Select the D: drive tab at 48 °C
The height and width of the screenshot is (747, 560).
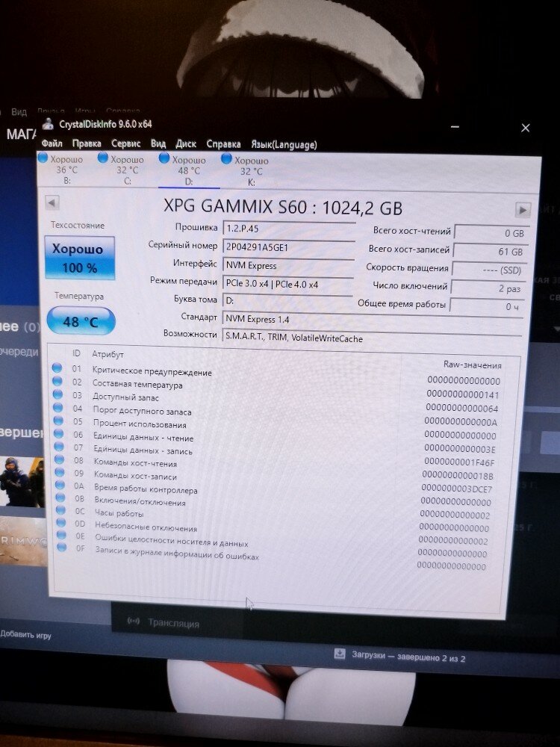(189, 170)
